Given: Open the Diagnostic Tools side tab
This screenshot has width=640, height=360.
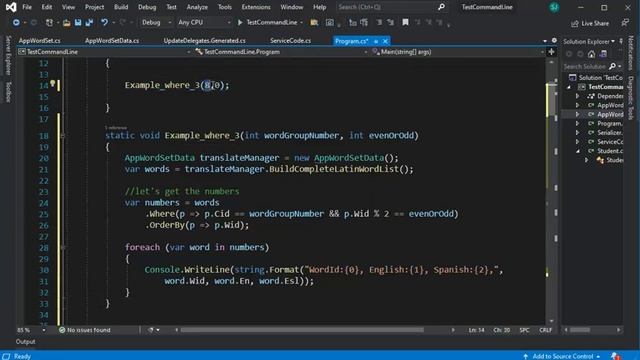Looking at the screenshot, I should (631, 97).
